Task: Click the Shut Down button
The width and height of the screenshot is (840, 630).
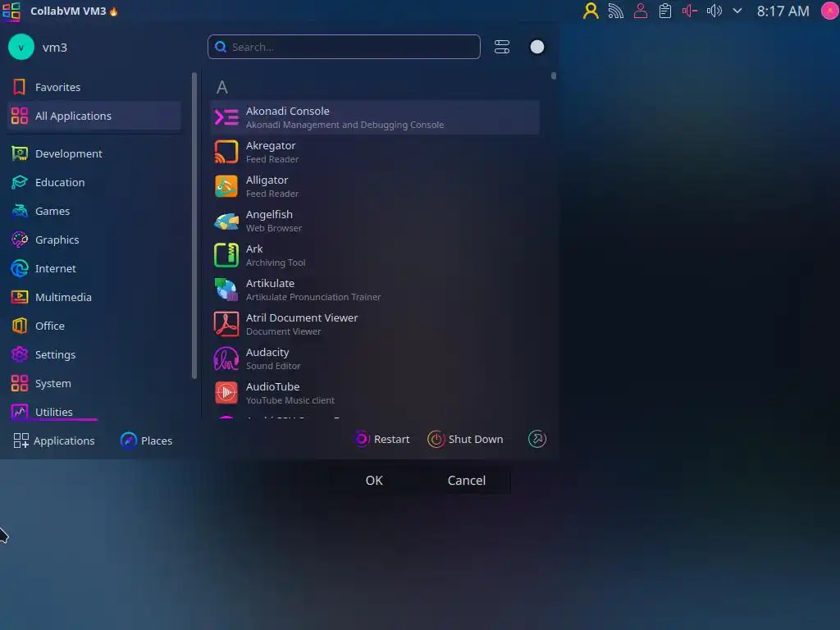Action: click(x=465, y=440)
